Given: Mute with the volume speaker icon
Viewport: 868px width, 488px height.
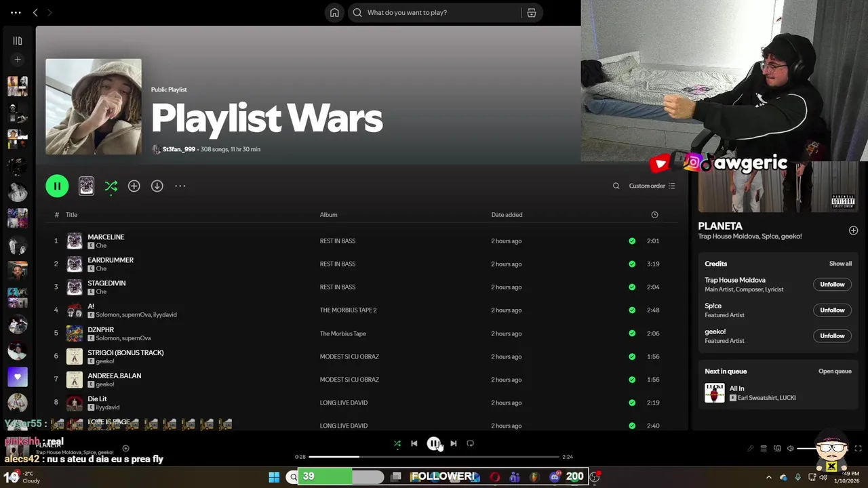Looking at the screenshot, I should (x=790, y=449).
